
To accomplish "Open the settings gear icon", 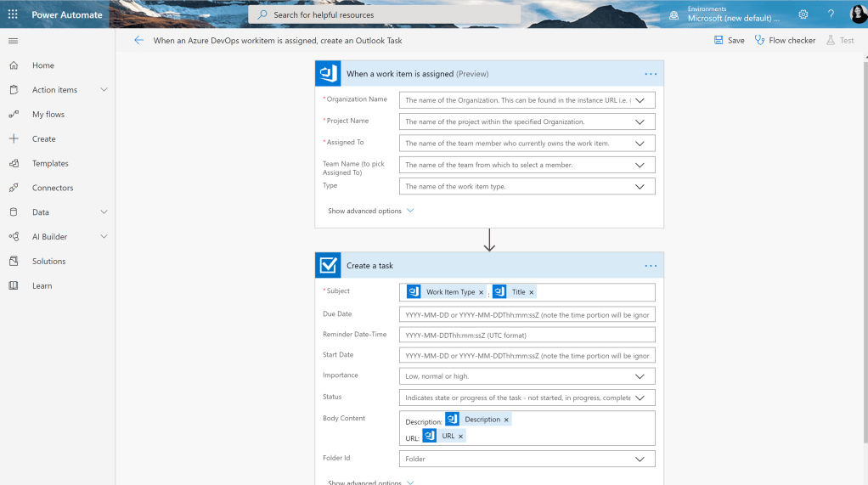I will [803, 14].
